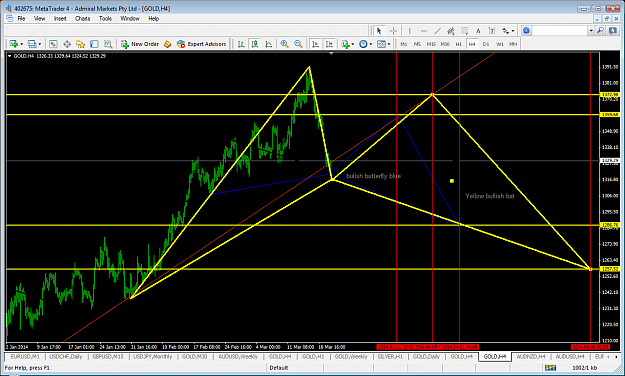
Task: Collapse the GOLD,H4 chart header triangle
Action: [10, 56]
